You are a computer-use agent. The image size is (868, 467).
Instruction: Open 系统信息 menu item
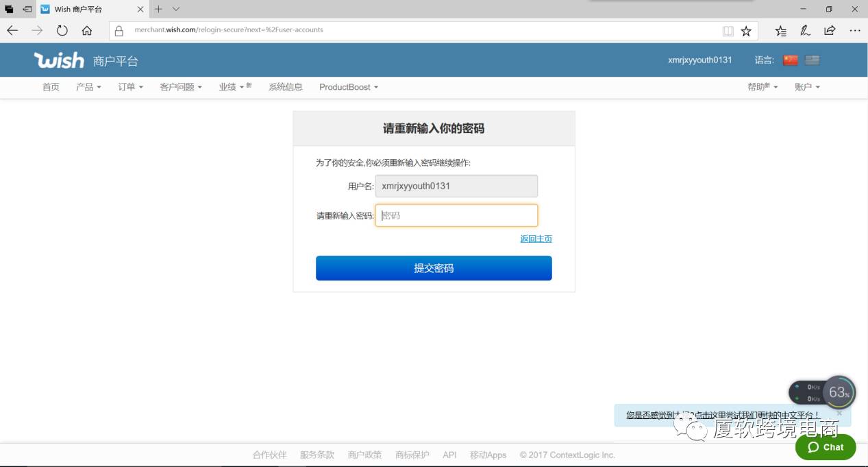[x=286, y=87]
